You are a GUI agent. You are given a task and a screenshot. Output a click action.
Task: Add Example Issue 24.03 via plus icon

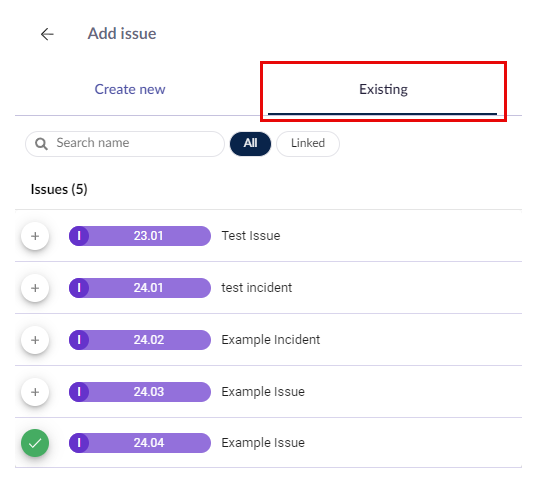point(35,392)
